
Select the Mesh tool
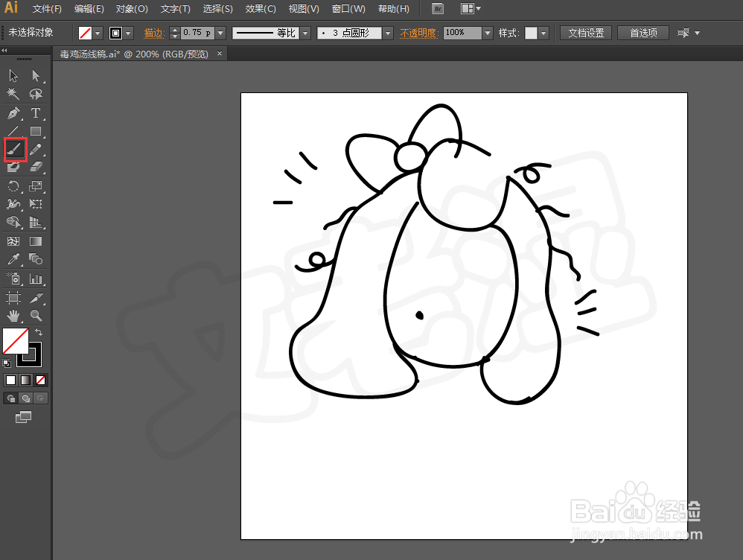(x=13, y=241)
